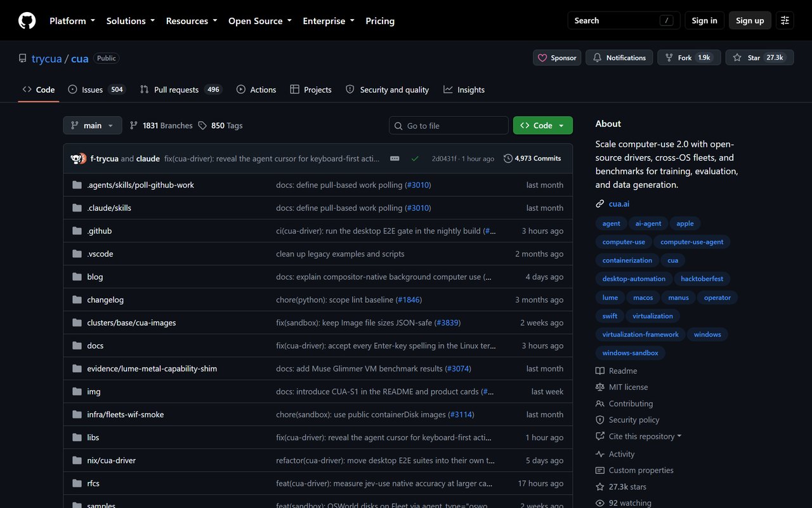Star the cua repository

[x=759, y=58]
